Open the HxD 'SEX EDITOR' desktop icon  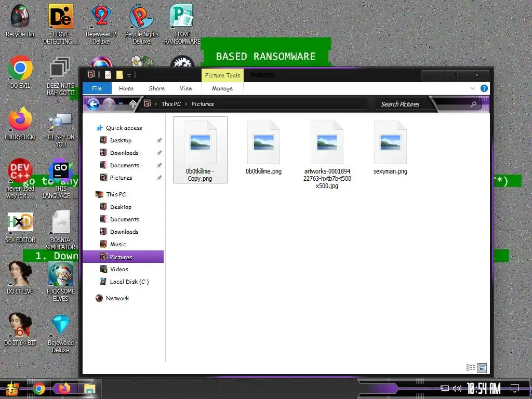click(20, 227)
